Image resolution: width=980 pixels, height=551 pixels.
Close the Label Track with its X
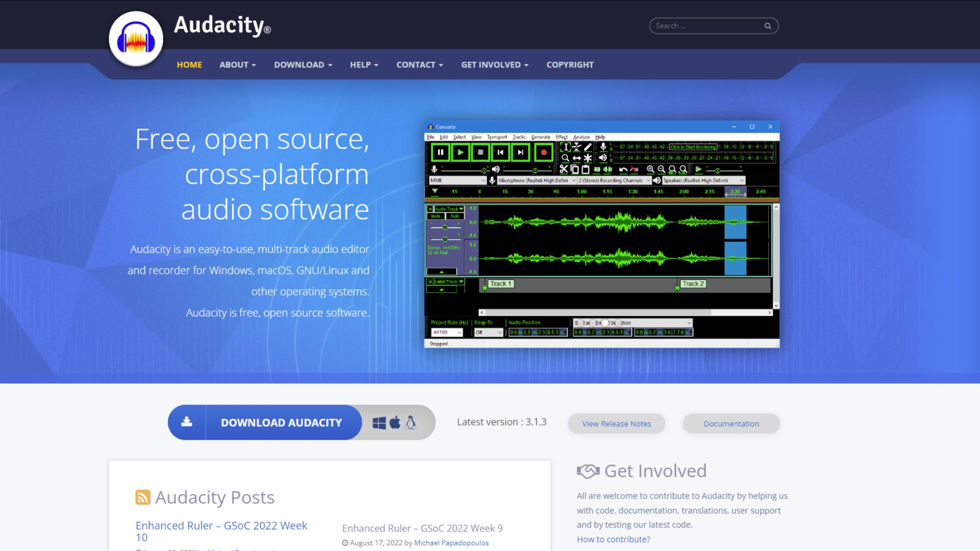tap(430, 282)
